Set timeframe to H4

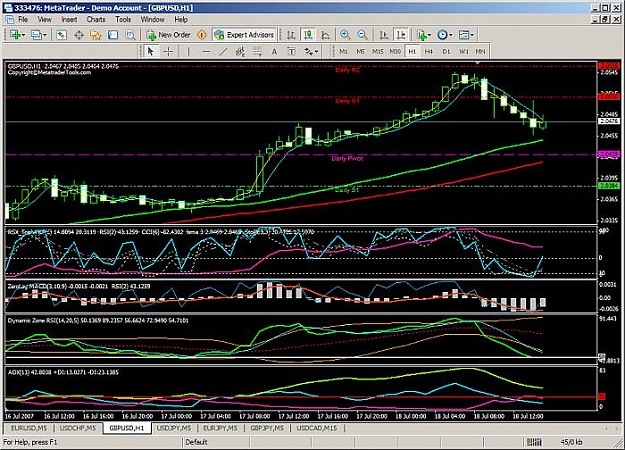(429, 51)
